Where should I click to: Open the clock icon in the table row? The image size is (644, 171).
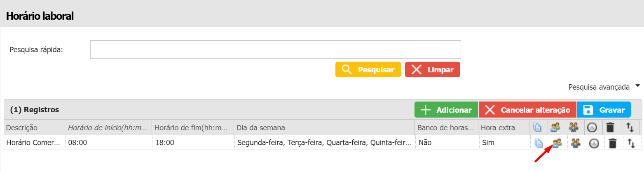pos(594,143)
